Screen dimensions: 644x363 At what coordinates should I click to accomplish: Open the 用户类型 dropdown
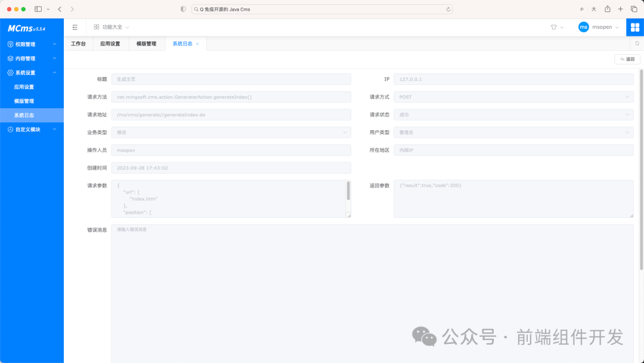pyautogui.click(x=513, y=133)
